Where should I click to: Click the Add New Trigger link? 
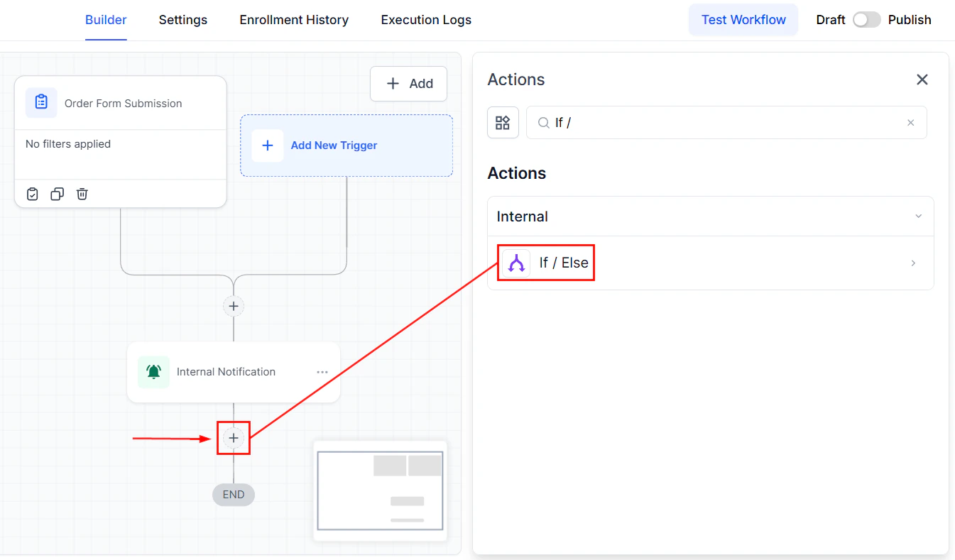(x=334, y=146)
